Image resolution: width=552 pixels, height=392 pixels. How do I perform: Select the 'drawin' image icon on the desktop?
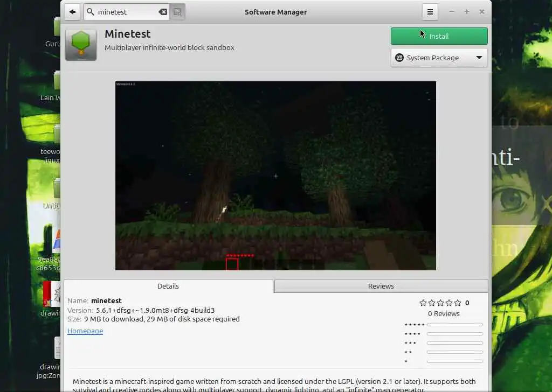point(52,294)
